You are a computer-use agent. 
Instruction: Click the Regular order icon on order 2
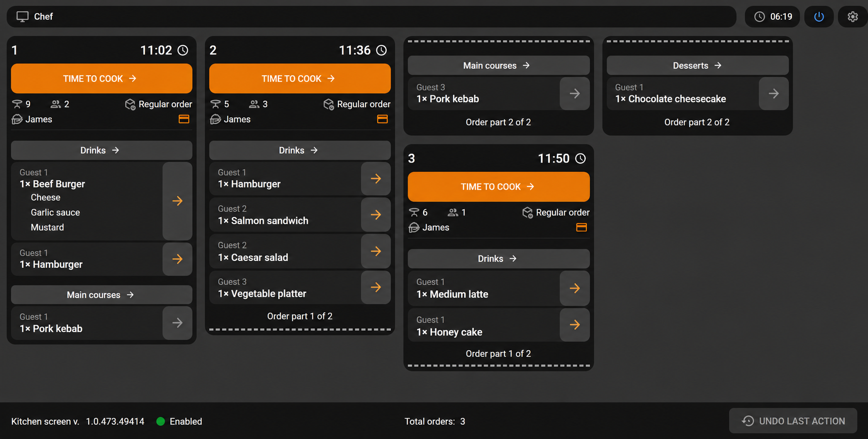[329, 104]
